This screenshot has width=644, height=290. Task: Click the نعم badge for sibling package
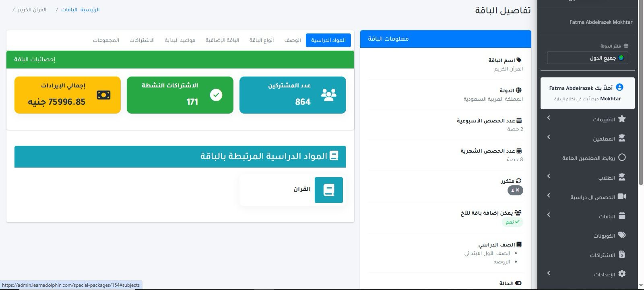512,222
